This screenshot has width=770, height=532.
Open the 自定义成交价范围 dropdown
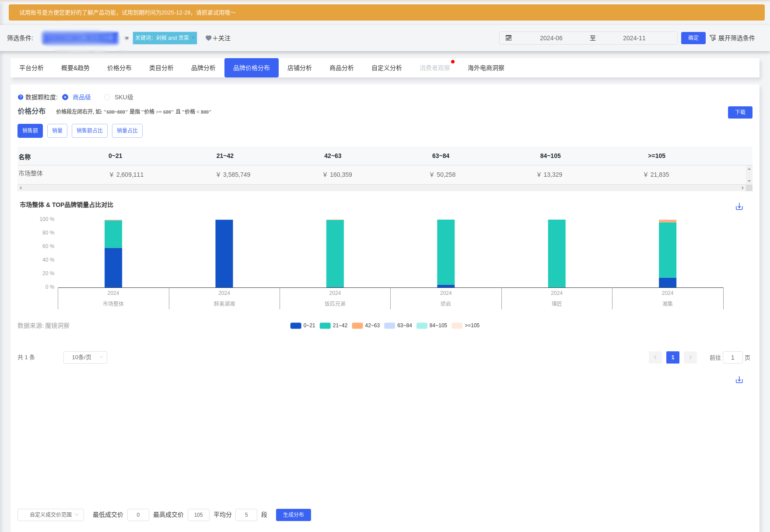tap(51, 515)
